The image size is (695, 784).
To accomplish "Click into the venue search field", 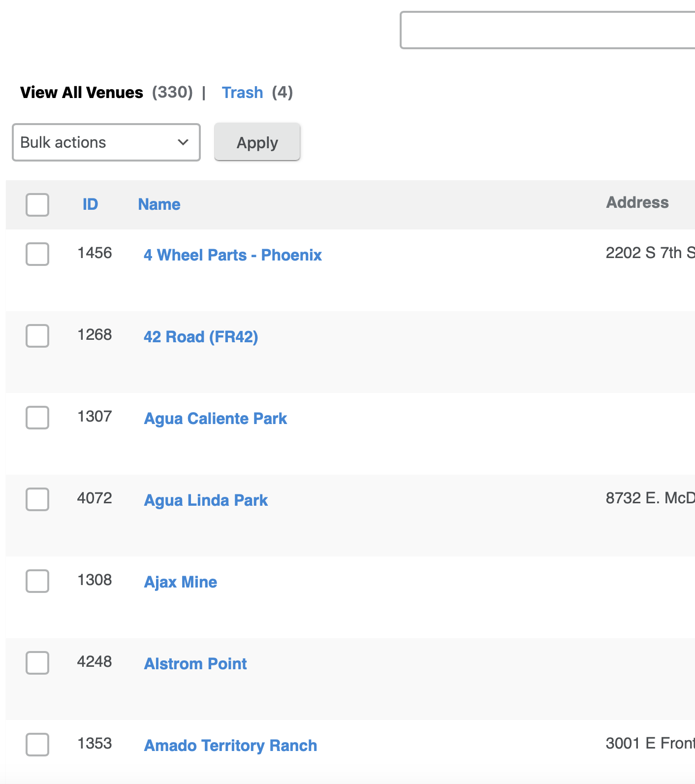I will coord(546,31).
